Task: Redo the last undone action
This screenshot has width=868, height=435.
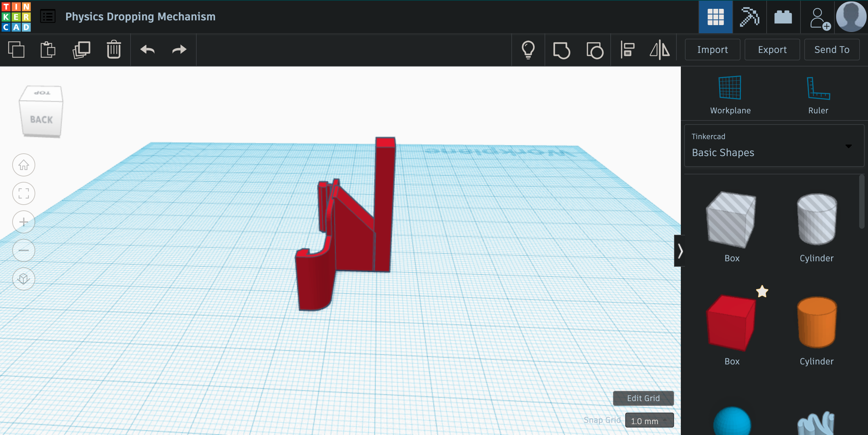Action: (x=179, y=50)
